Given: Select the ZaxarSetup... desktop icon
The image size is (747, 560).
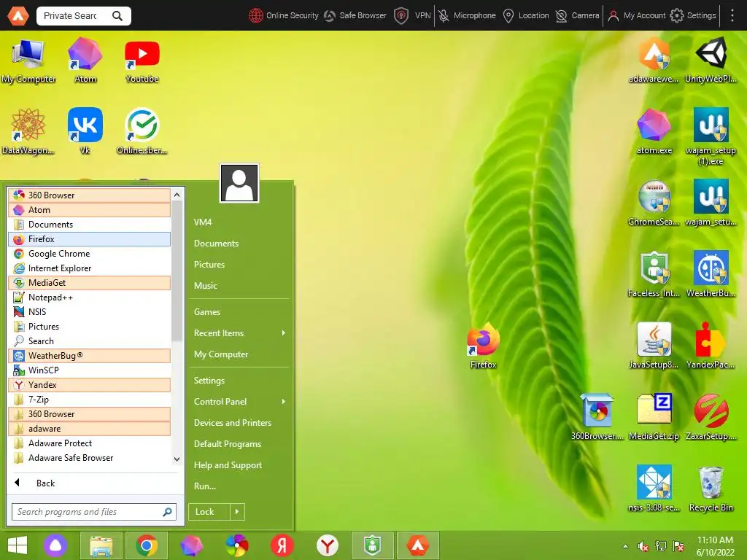Looking at the screenshot, I should pos(711,418).
